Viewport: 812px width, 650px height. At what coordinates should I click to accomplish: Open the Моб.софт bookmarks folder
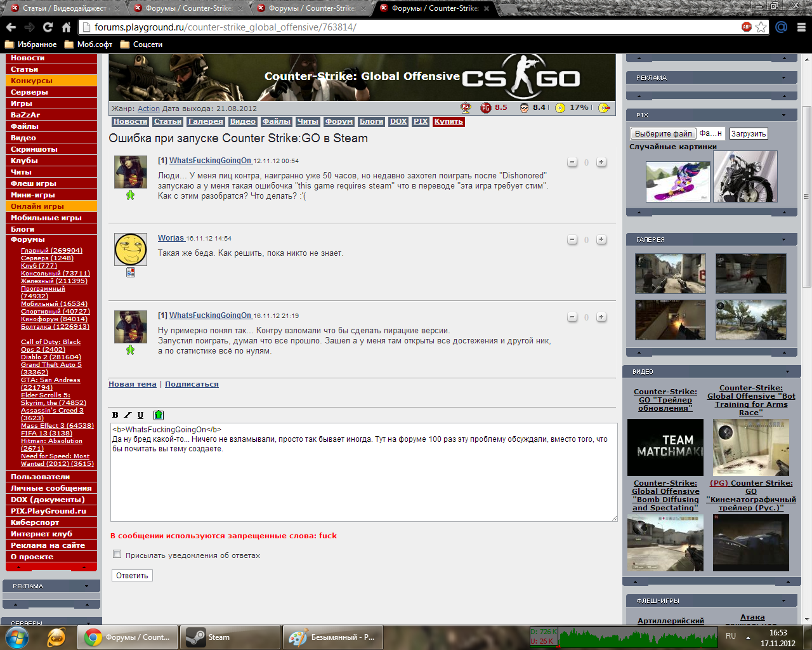pos(88,44)
